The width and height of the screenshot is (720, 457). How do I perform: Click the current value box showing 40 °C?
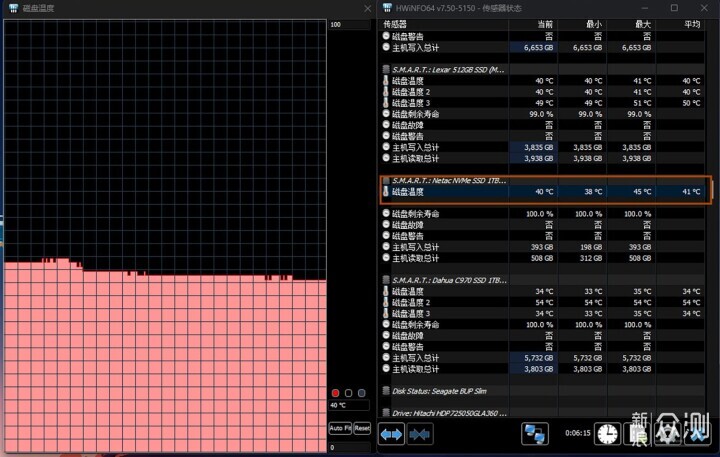tap(349, 405)
